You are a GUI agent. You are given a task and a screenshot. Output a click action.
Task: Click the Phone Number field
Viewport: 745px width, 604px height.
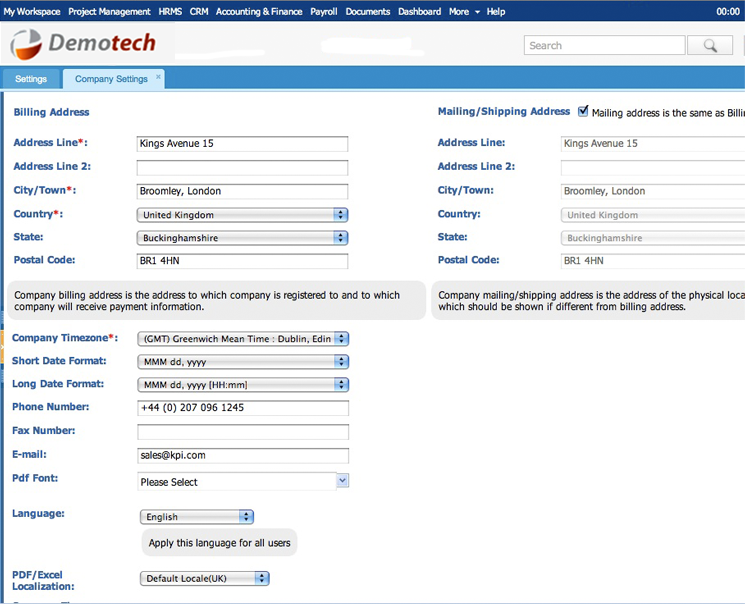(x=243, y=408)
